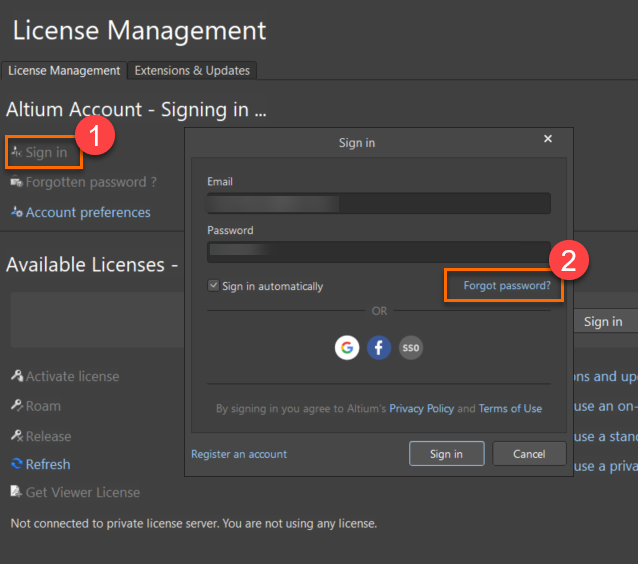Switch to the Extensions & Updates tab

click(193, 70)
